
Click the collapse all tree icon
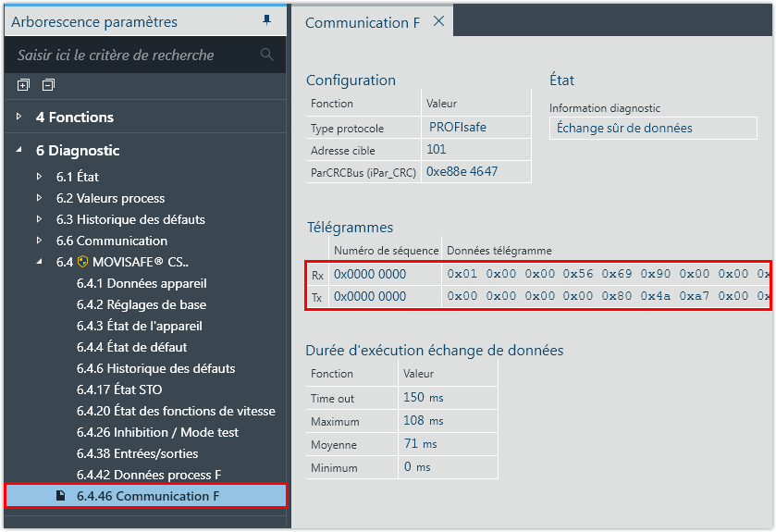click(x=48, y=85)
